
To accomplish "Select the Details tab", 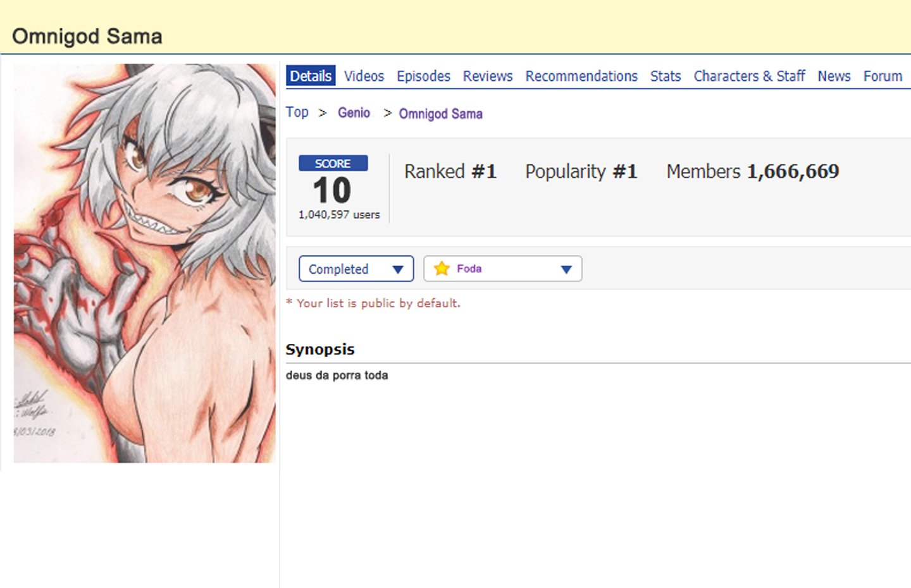I will (x=311, y=76).
